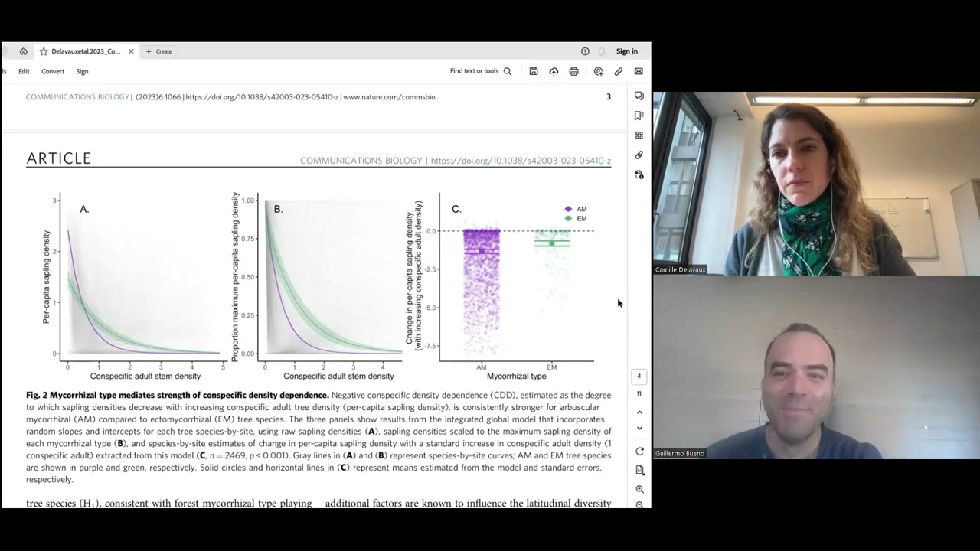Click the share-with-others person icon
The image size is (980, 551).
[x=598, y=71]
